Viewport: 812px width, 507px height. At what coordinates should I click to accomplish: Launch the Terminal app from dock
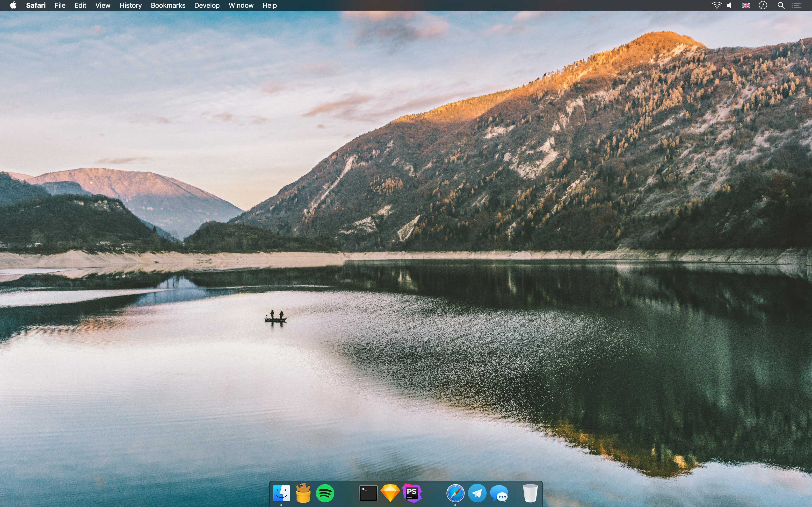pos(368,493)
